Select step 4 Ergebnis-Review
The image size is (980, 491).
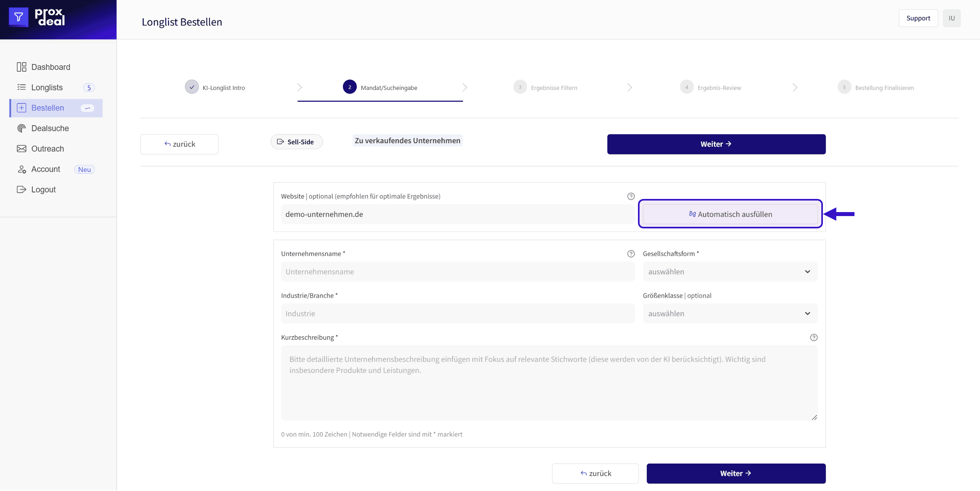(711, 88)
